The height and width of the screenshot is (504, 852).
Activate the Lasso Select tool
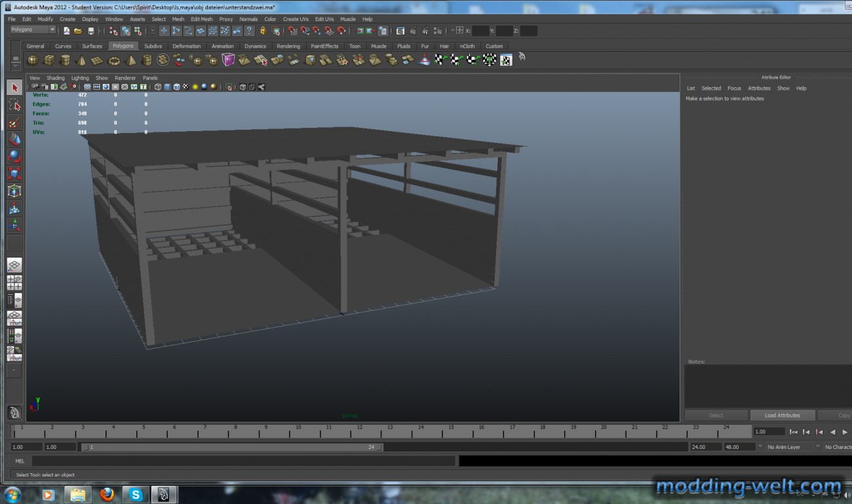[x=14, y=105]
